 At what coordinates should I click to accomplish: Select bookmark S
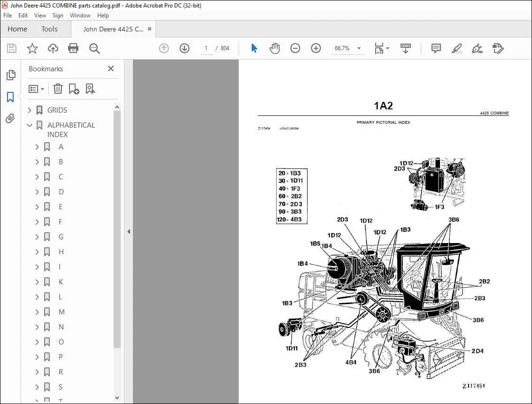[61, 387]
